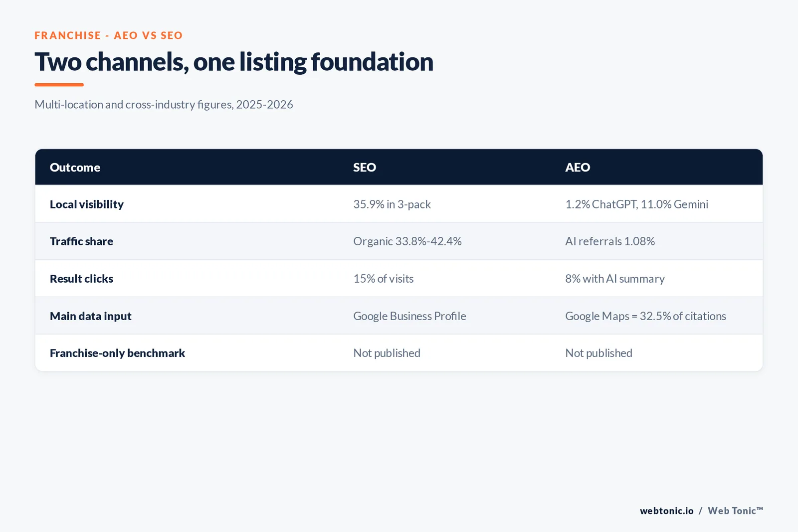Click the 'Organic 33.8%-42.4%' cell
The image size is (798, 532).
coord(407,241)
